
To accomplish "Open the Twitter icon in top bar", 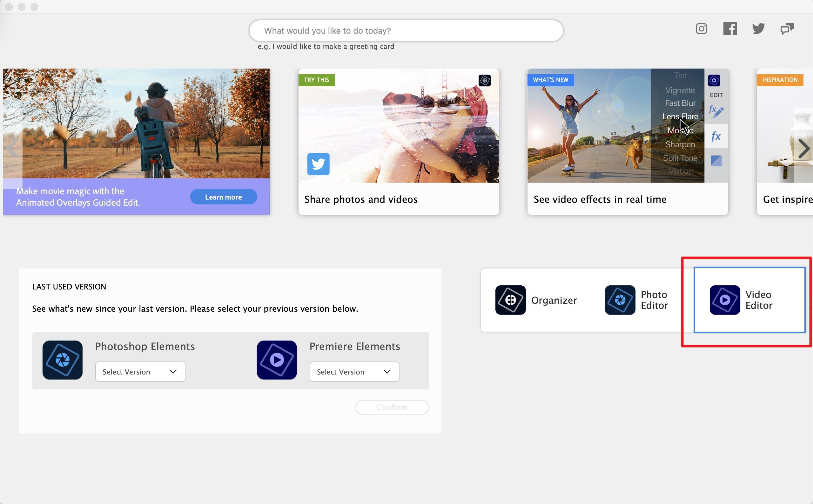I will (x=758, y=29).
